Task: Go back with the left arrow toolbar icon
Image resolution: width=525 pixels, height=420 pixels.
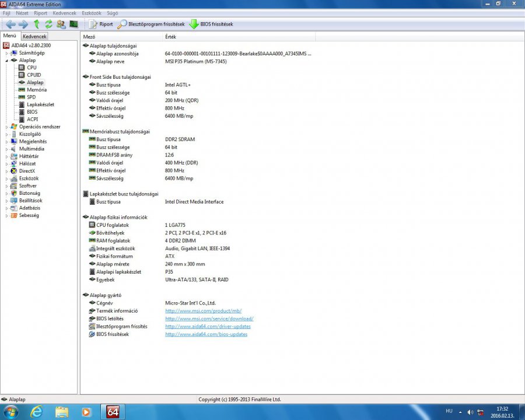Action: point(10,24)
